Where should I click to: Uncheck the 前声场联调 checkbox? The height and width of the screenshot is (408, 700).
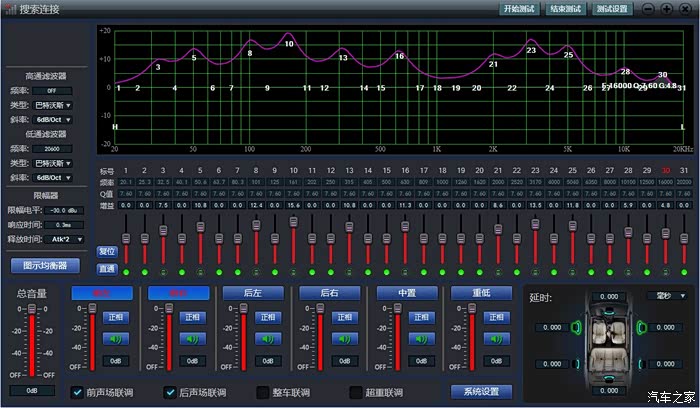click(78, 392)
